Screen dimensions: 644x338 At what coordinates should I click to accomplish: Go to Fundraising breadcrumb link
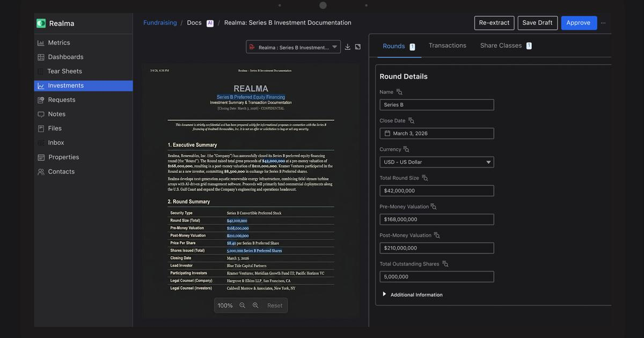160,23
